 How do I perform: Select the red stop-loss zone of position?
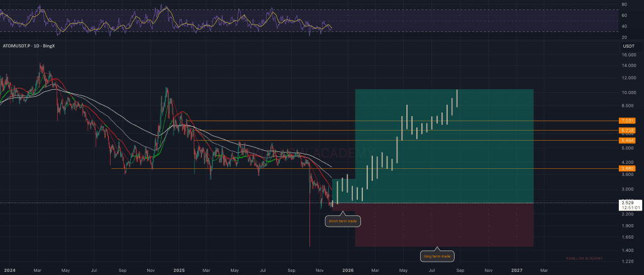pyautogui.click(x=444, y=225)
